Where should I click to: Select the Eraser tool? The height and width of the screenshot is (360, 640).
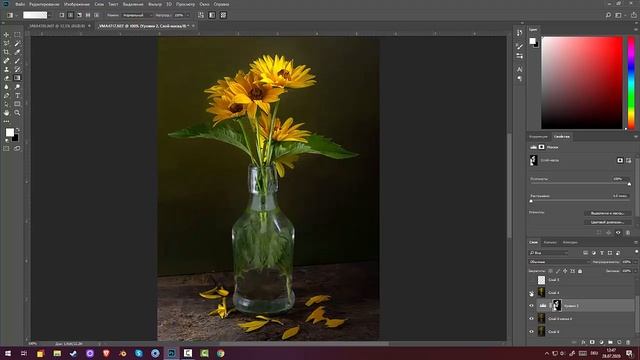(7, 78)
